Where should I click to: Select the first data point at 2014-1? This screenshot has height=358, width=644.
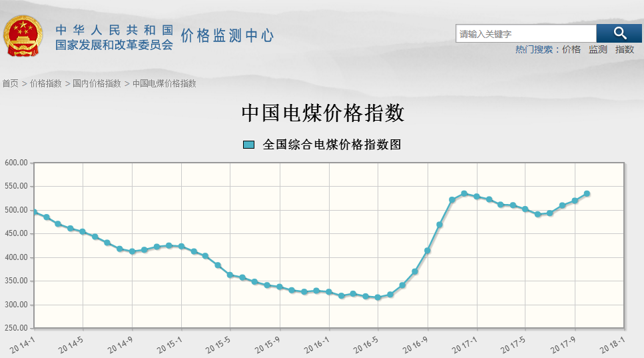(34, 212)
